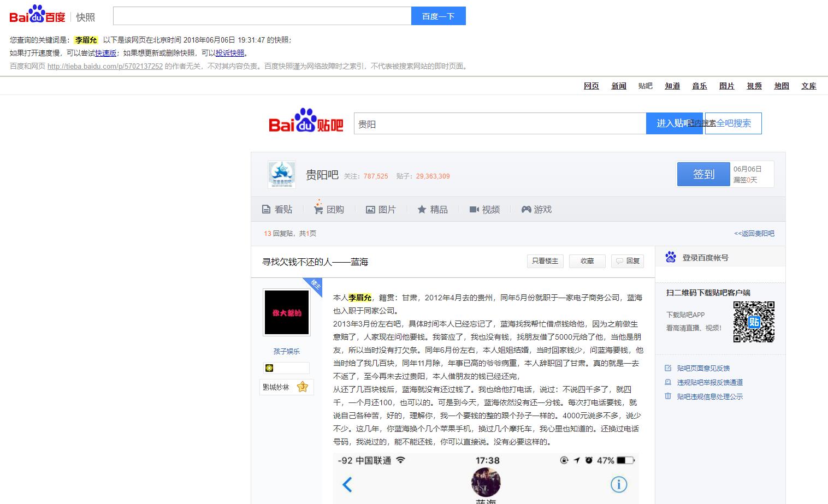Open the 视频 tab
The width and height of the screenshot is (828, 504).
coord(484,210)
